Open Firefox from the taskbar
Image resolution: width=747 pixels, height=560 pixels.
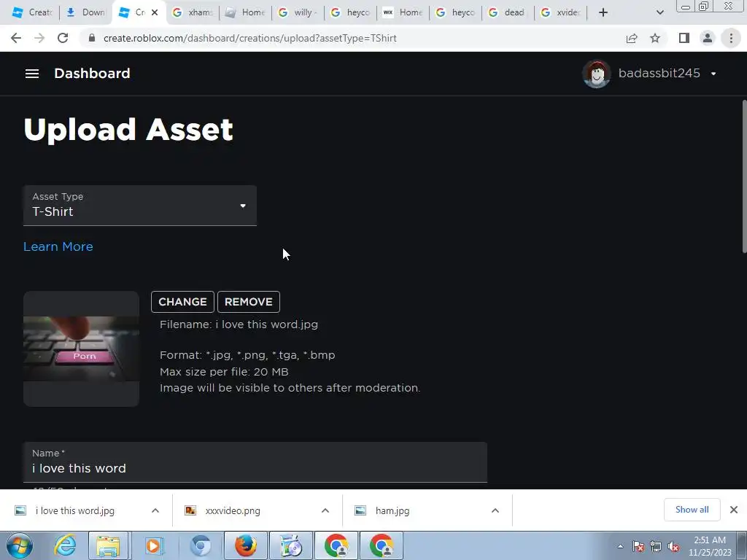[245, 545]
